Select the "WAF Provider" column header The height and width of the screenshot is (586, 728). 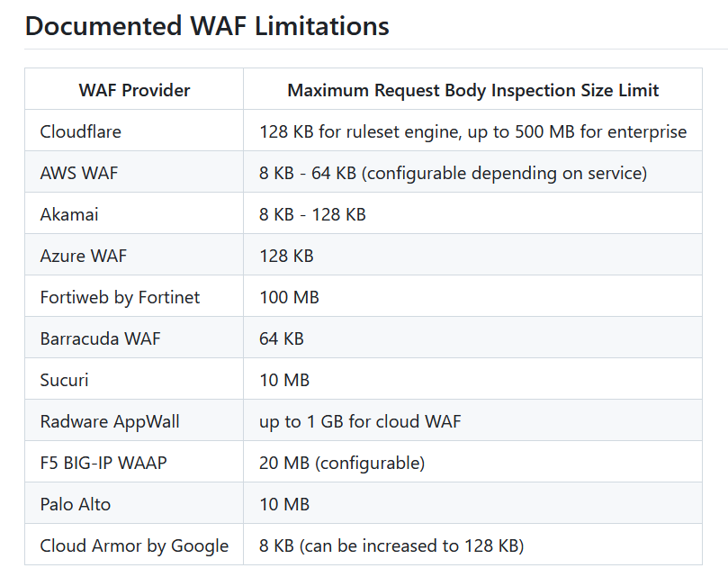(134, 90)
